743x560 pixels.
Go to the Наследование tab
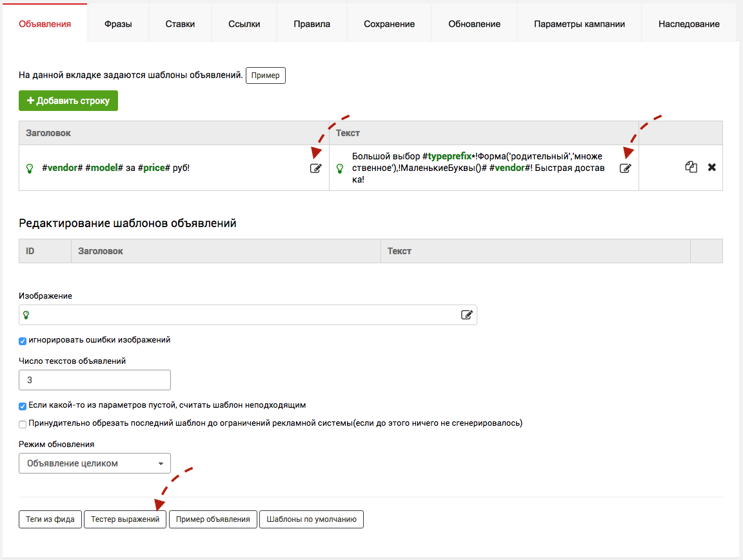689,24
